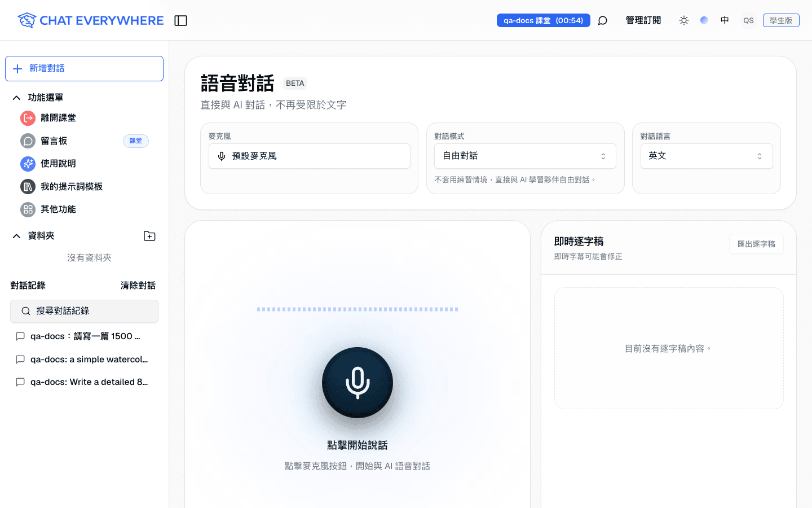Focus the 搜尋對話紀錄 search field
Viewport: 812px width, 508px height.
click(x=85, y=311)
